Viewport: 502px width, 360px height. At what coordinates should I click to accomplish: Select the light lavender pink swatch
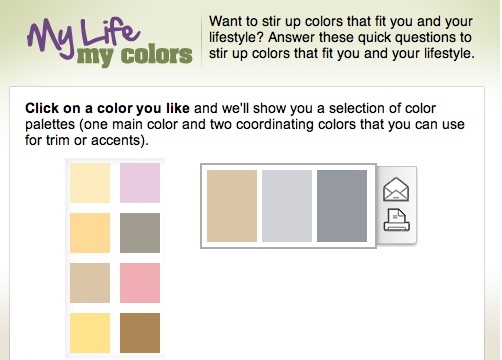pos(140,183)
